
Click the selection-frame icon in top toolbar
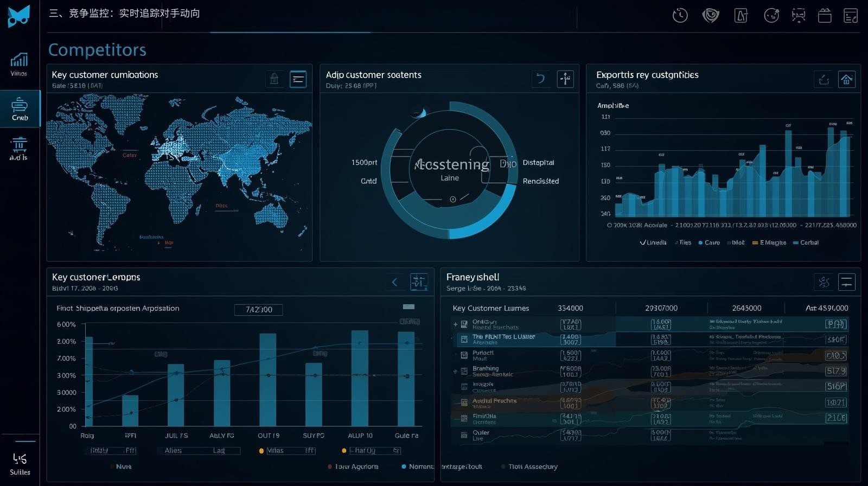click(799, 16)
